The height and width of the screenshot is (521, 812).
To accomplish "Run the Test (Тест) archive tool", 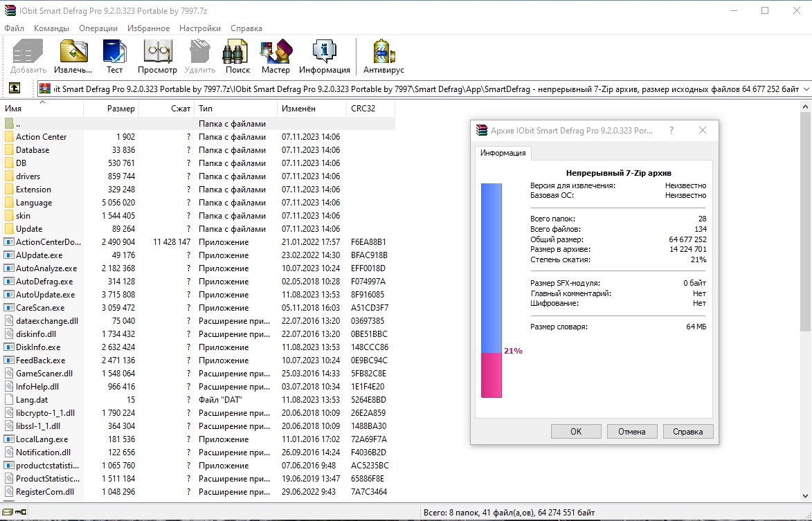I will point(114,52).
